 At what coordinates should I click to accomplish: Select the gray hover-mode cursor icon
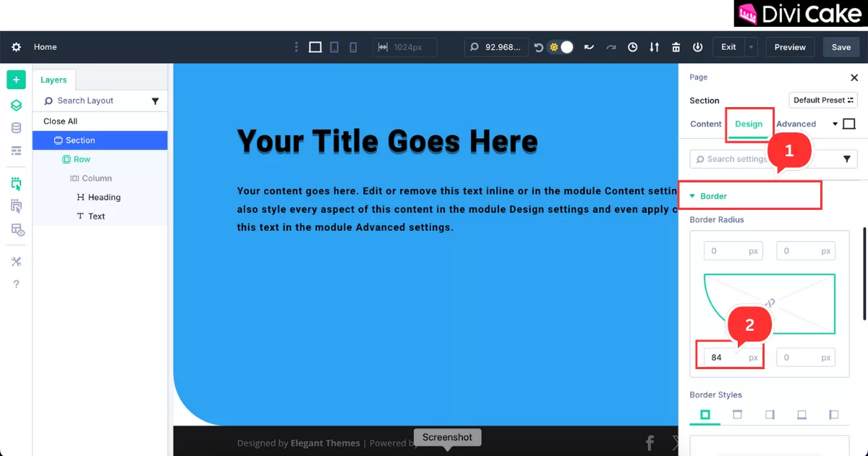(x=16, y=206)
